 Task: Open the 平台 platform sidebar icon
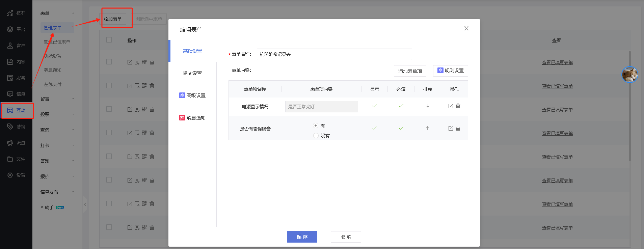[10, 29]
